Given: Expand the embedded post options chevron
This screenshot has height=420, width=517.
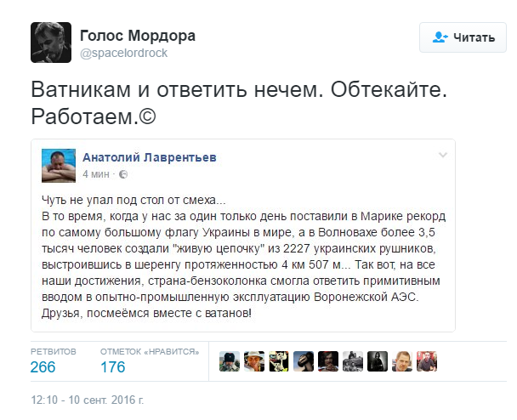Looking at the screenshot, I should [x=442, y=155].
